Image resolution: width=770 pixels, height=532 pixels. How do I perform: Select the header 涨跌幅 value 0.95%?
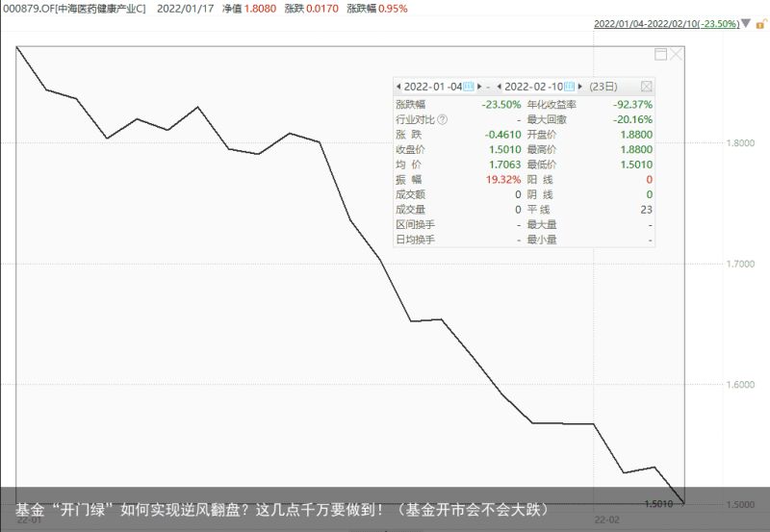coord(393,9)
